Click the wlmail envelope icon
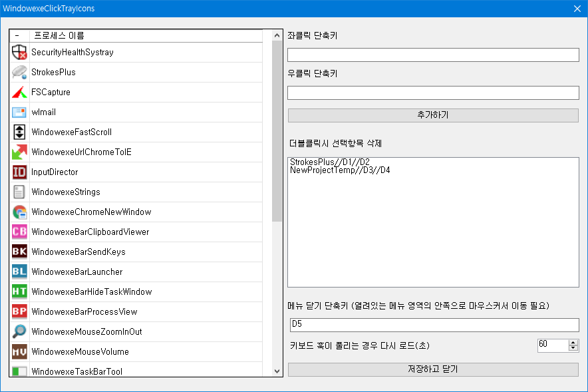Screen dimensions: 588x392 [x=19, y=112]
